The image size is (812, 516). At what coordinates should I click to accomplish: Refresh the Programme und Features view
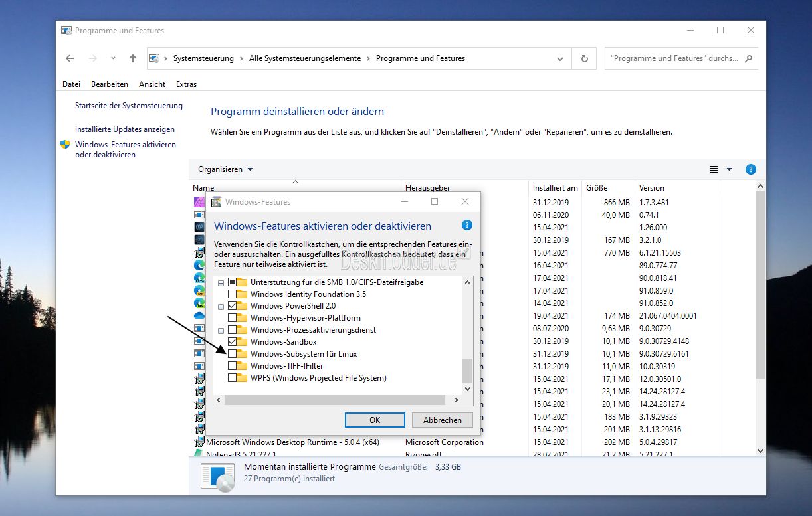(x=585, y=58)
